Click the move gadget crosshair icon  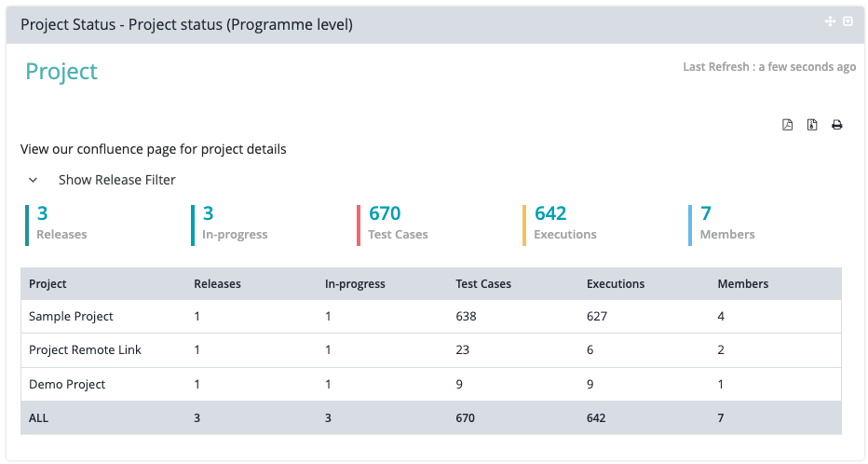[x=830, y=21]
